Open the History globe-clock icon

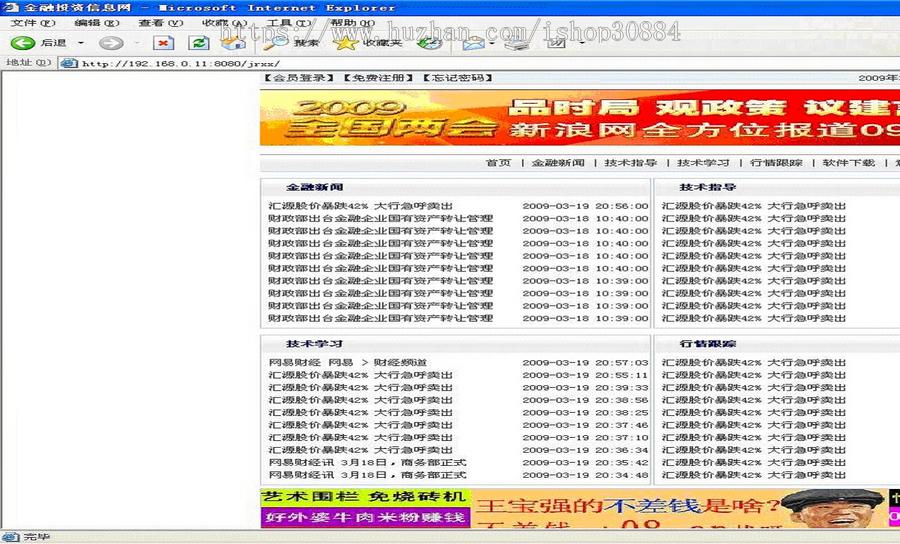click(x=429, y=43)
